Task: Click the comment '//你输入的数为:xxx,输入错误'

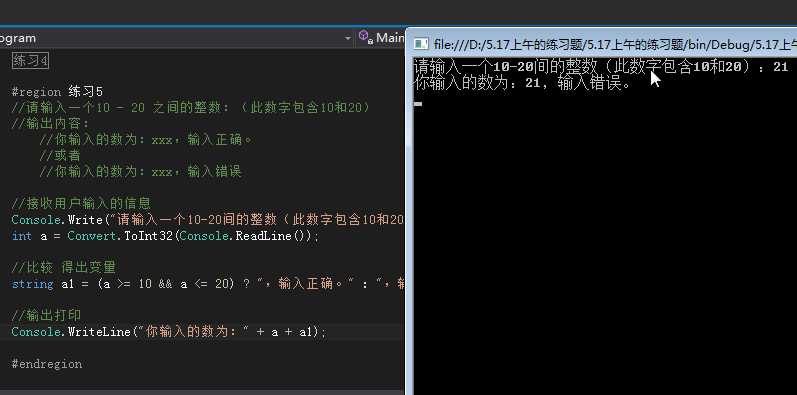Action: [140, 172]
